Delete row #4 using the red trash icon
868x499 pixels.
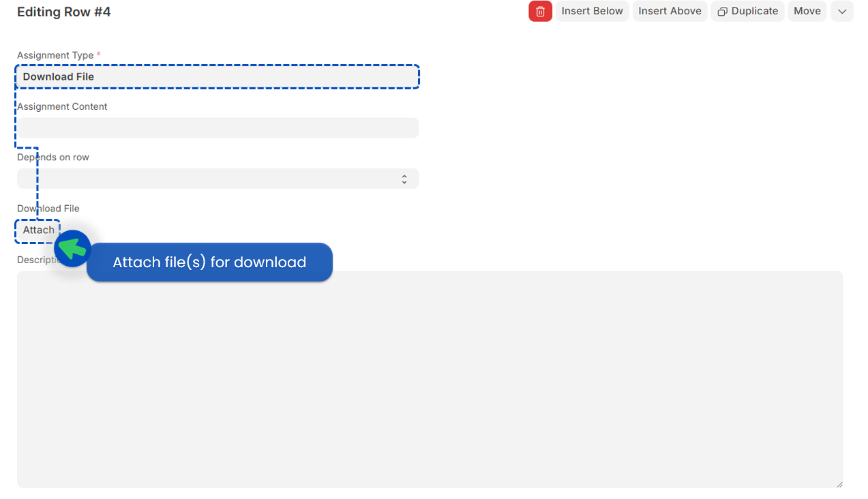coord(540,11)
